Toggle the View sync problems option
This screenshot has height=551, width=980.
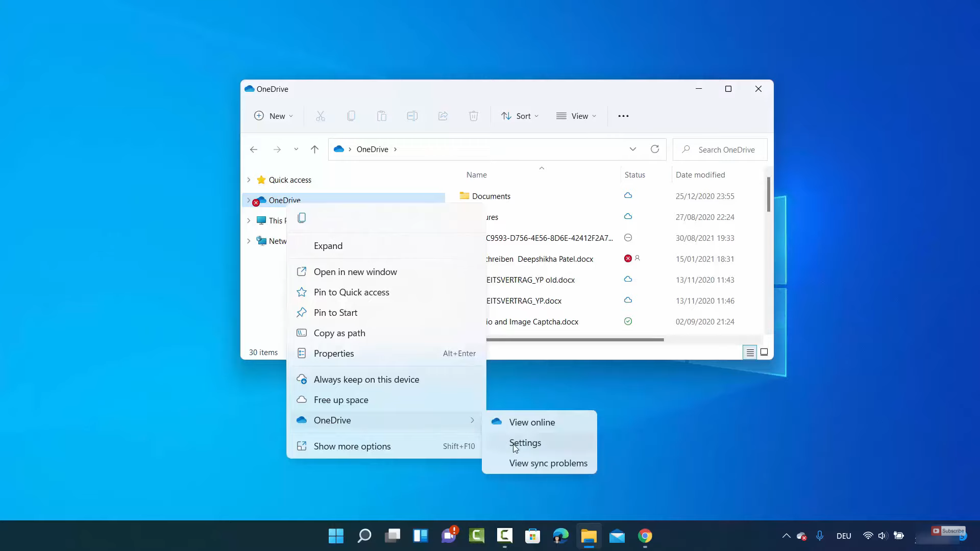coord(549,463)
